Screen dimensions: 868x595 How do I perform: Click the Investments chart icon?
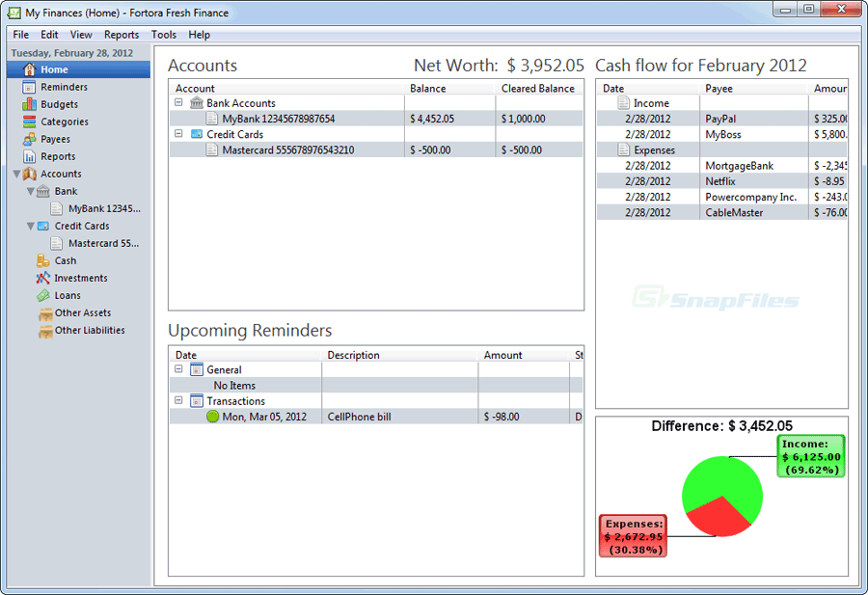(x=43, y=278)
